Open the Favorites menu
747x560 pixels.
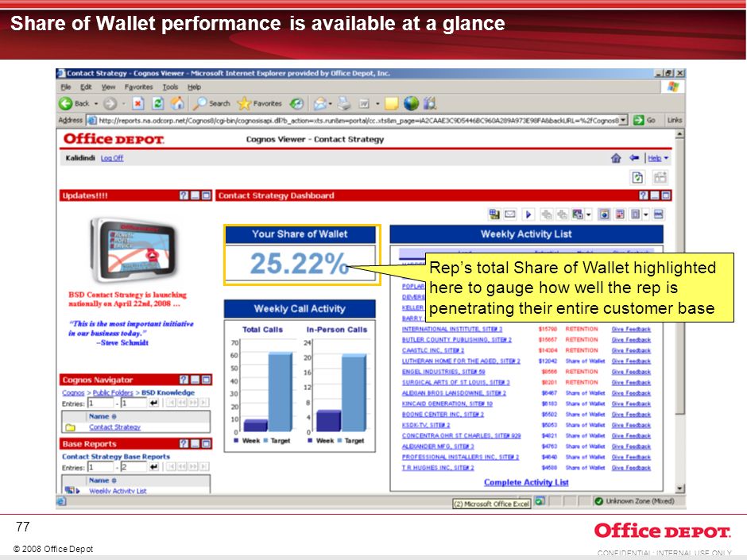(x=138, y=87)
